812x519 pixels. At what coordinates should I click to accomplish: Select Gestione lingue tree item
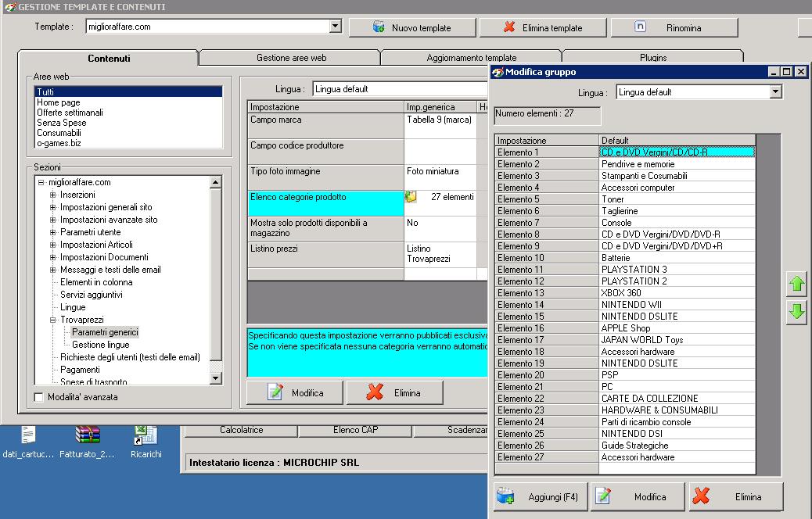point(100,345)
